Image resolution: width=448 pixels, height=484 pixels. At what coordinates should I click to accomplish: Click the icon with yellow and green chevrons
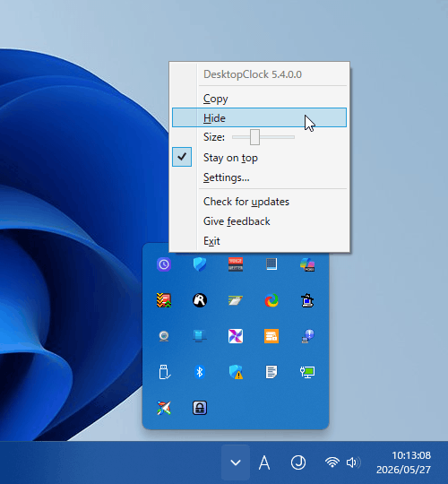[164, 300]
